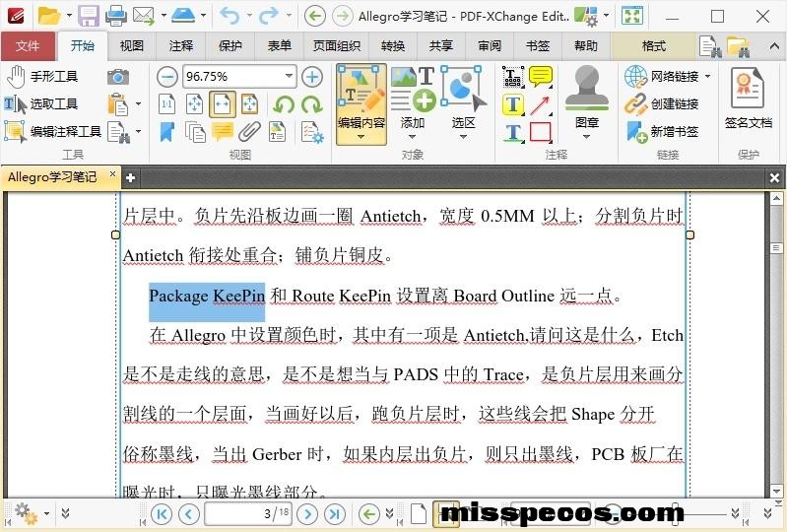
Task: Expand the Web Links (网络链接) dropdown arrow
Action: pyautogui.click(x=707, y=76)
